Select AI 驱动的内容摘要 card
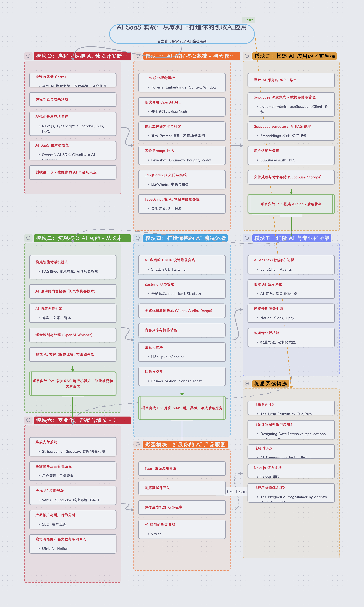The image size is (364, 607). (x=73, y=291)
